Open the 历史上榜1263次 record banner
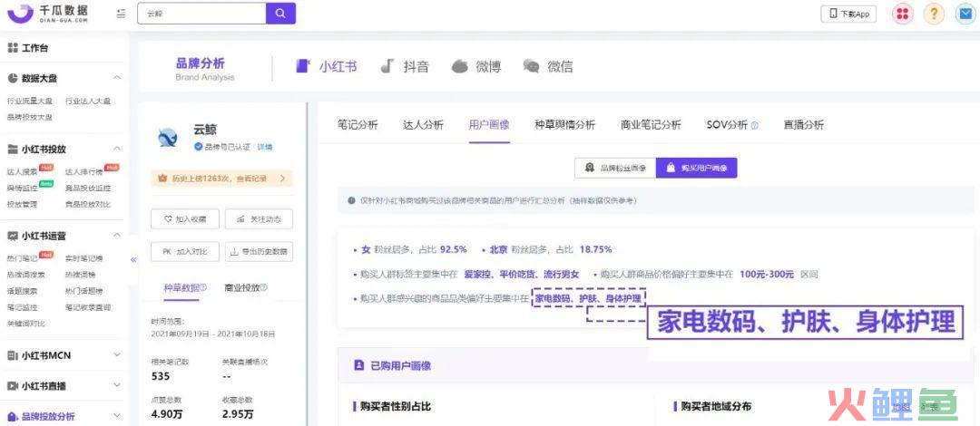 221,178
